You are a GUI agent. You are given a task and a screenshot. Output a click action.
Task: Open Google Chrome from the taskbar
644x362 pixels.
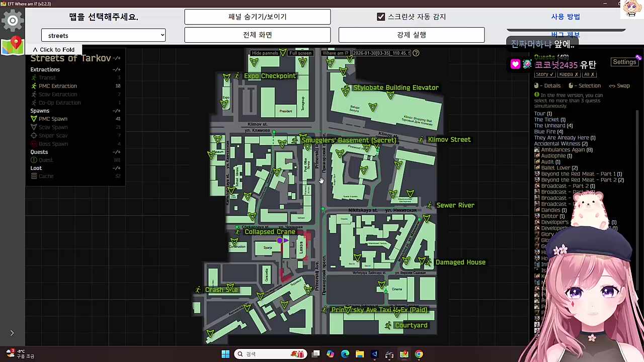[x=419, y=354]
